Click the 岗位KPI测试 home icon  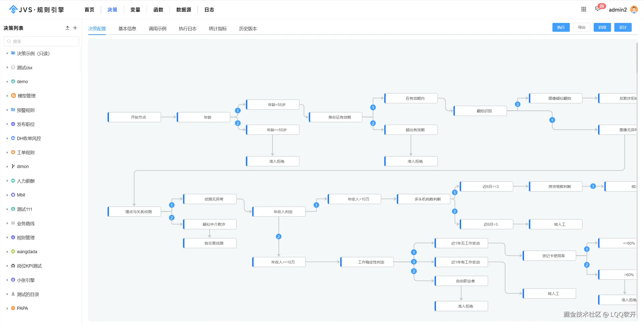[x=13, y=266]
